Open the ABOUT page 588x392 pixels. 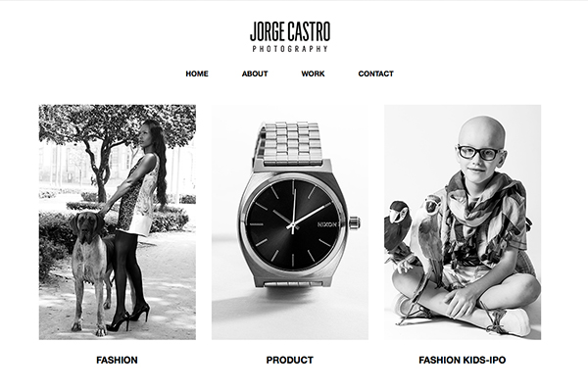point(255,73)
